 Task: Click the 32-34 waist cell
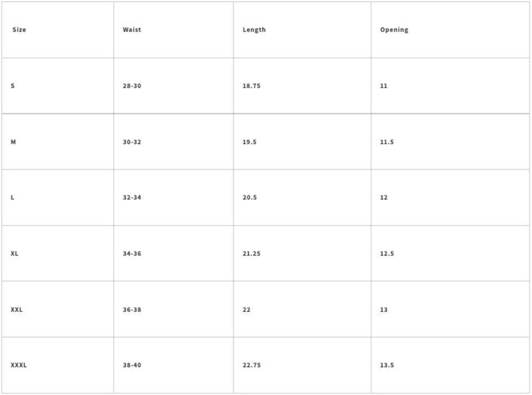(x=132, y=197)
